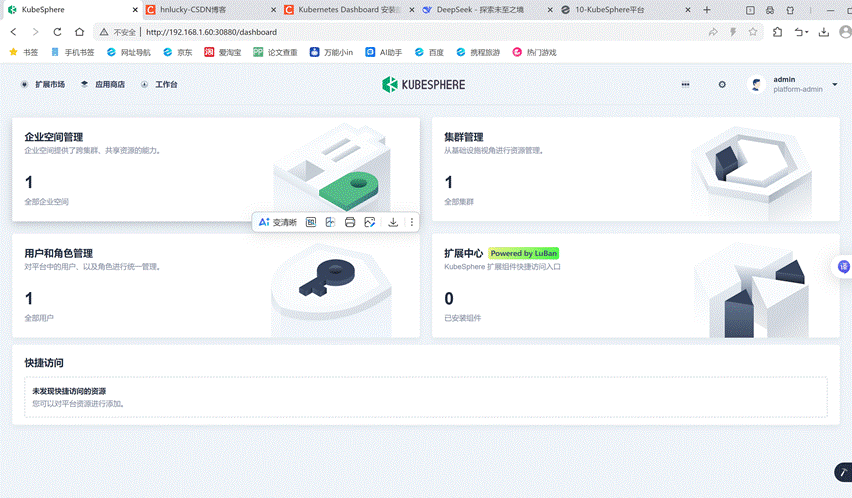Open the AI助手 bookmark
852x498 pixels.
click(384, 52)
